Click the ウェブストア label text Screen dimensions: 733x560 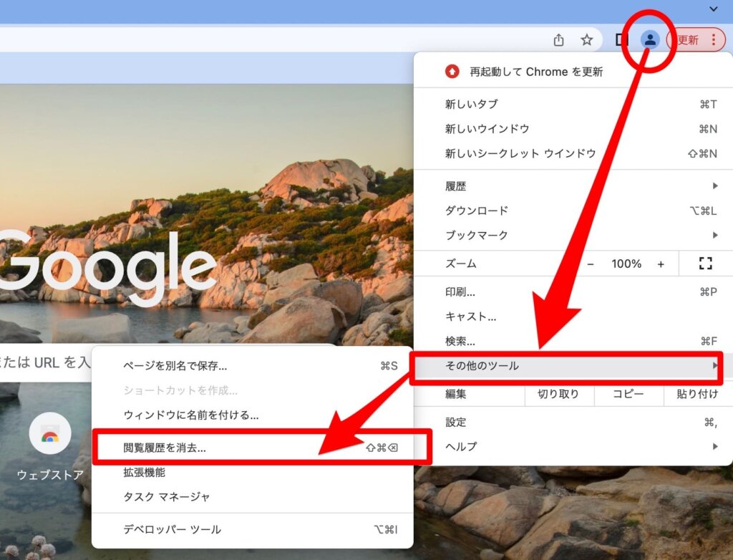point(50,475)
